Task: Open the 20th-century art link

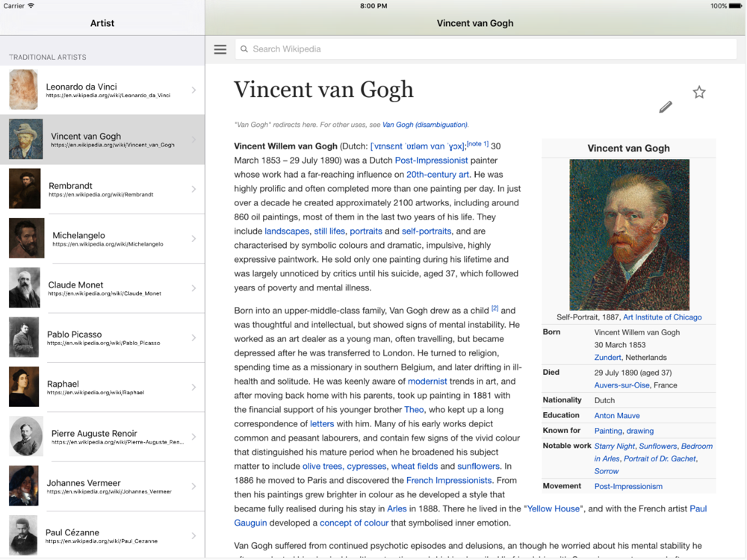Action: 437,175
